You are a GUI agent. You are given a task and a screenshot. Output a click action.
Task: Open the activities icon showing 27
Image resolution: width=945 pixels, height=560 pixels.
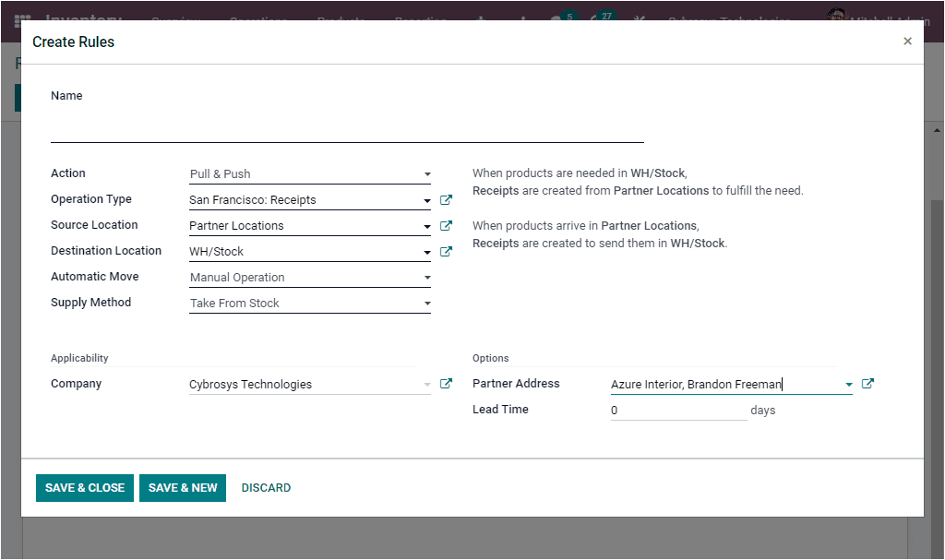(600, 16)
